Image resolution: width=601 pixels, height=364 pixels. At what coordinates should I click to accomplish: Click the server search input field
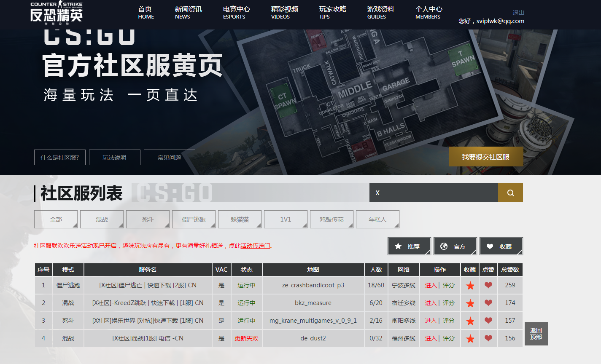[430, 192]
